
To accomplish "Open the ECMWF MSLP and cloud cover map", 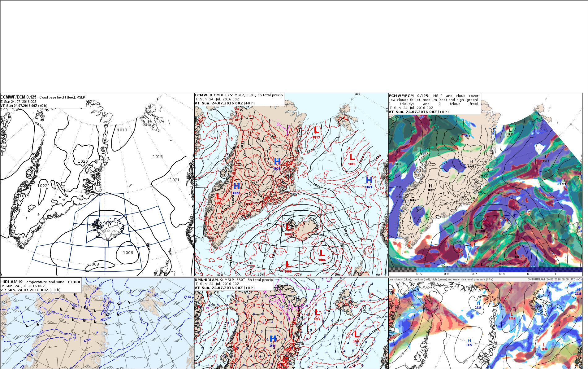I will pyautogui.click(x=485, y=184).
